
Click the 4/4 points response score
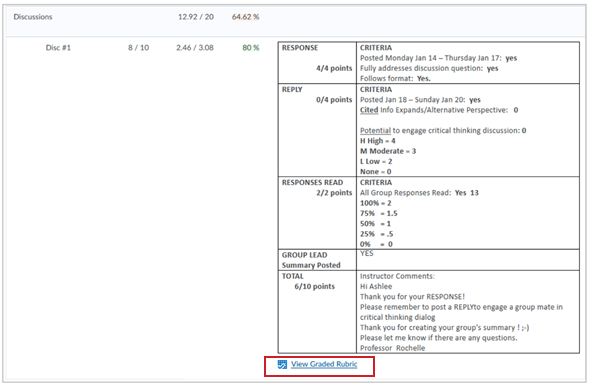tap(334, 68)
